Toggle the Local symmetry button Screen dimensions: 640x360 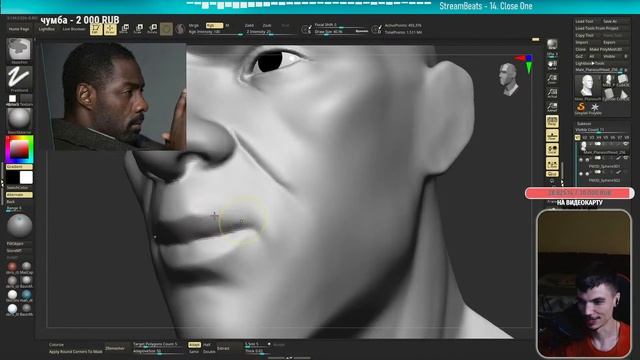click(552, 149)
